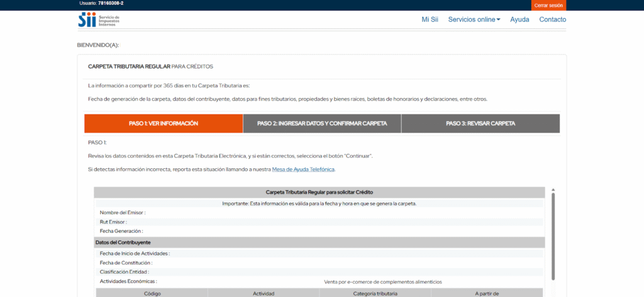Open the Ayuda menu item
Viewport: 644px width, 297px height.
pyautogui.click(x=519, y=19)
